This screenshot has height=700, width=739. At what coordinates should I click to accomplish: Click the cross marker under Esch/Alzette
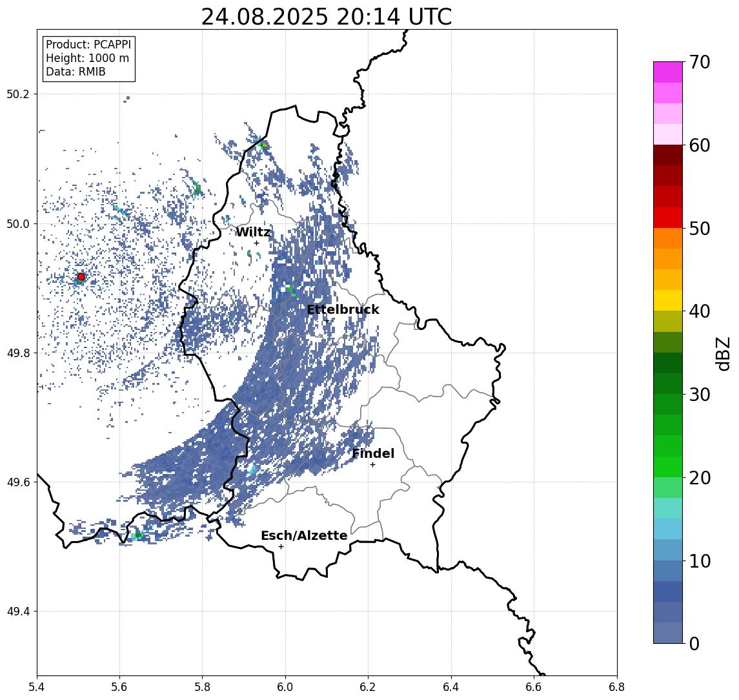coord(281,547)
